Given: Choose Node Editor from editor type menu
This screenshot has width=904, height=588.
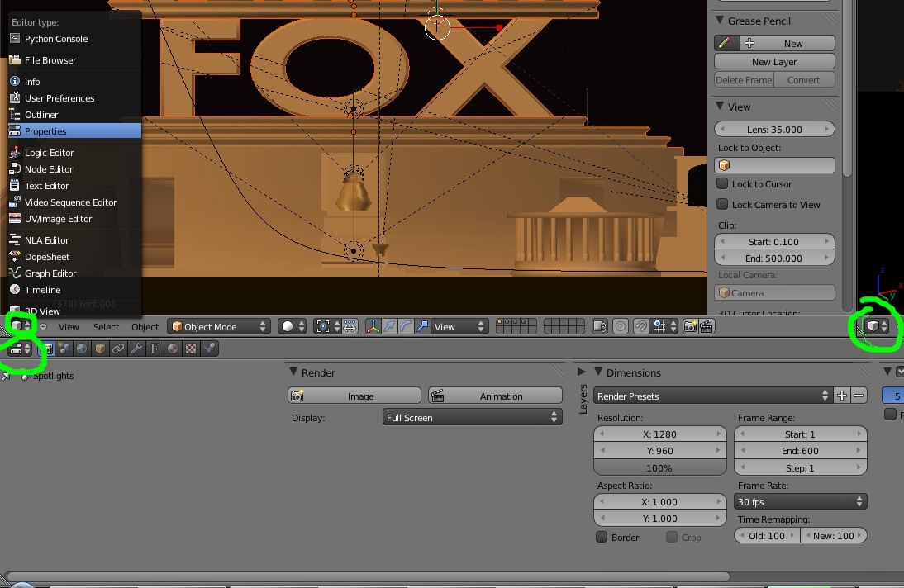Looking at the screenshot, I should [x=49, y=169].
